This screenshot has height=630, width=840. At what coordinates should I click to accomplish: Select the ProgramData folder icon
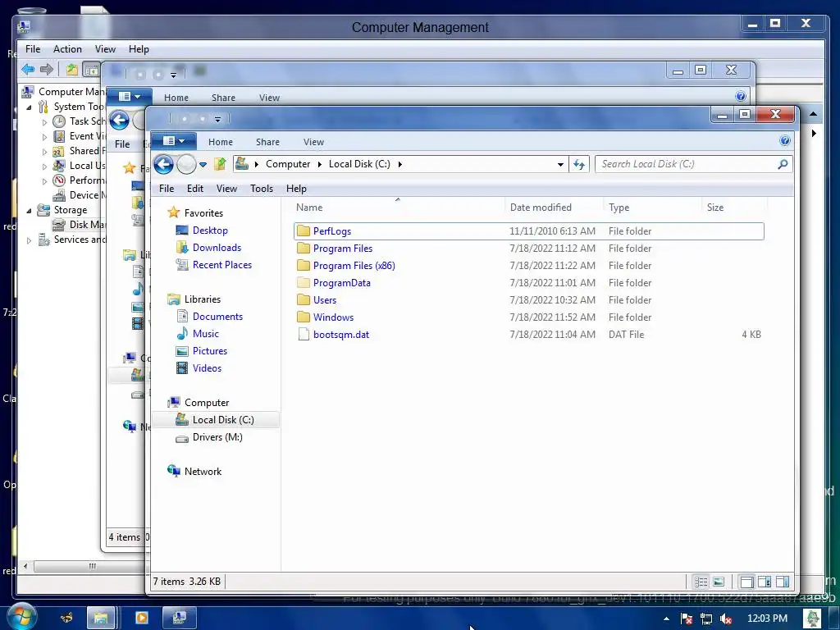coord(304,283)
